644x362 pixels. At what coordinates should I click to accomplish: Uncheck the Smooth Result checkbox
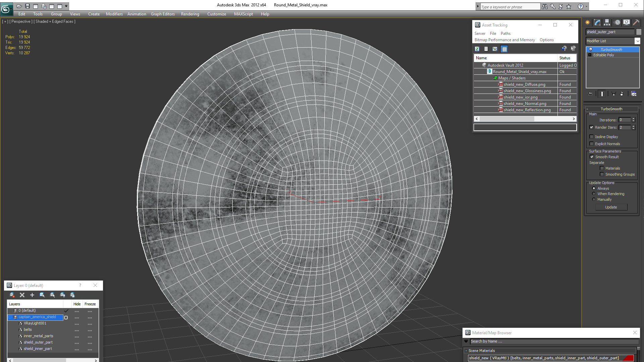[592, 157]
